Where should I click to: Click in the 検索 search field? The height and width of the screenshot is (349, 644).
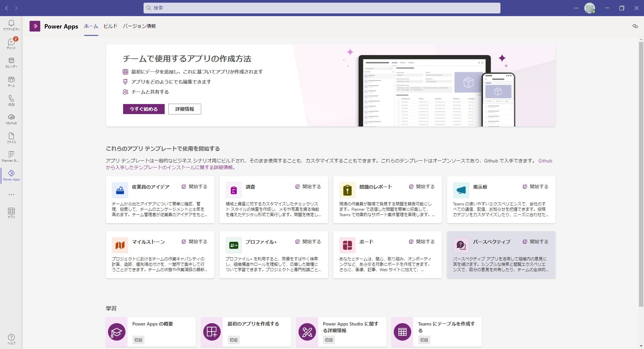(322, 8)
